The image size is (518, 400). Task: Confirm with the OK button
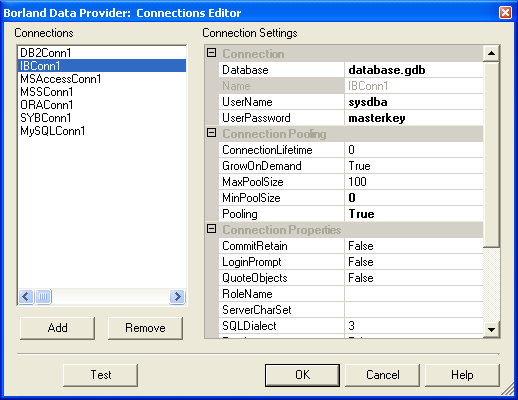point(302,375)
